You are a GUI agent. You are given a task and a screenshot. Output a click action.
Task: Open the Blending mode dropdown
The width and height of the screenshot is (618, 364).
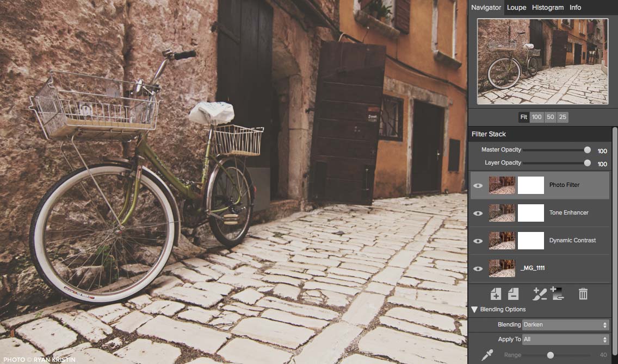pyautogui.click(x=565, y=325)
